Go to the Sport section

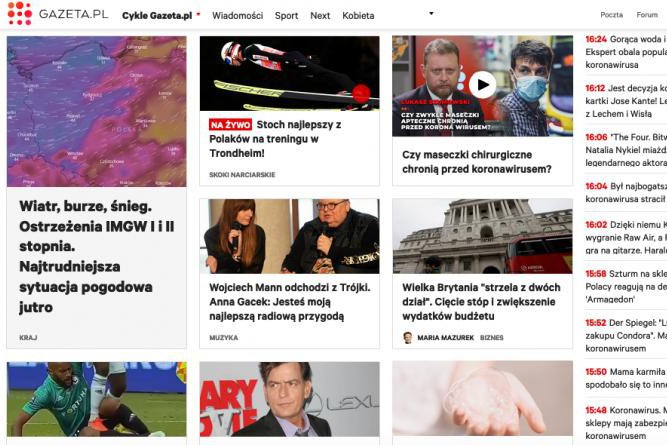[x=286, y=16]
